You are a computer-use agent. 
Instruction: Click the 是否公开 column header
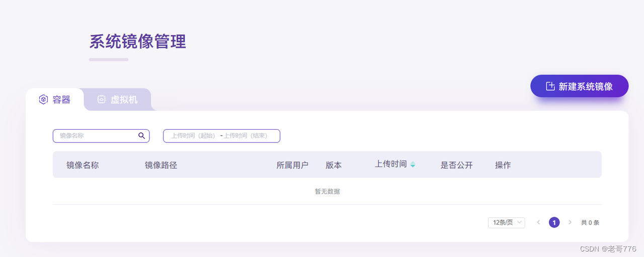[x=457, y=165]
